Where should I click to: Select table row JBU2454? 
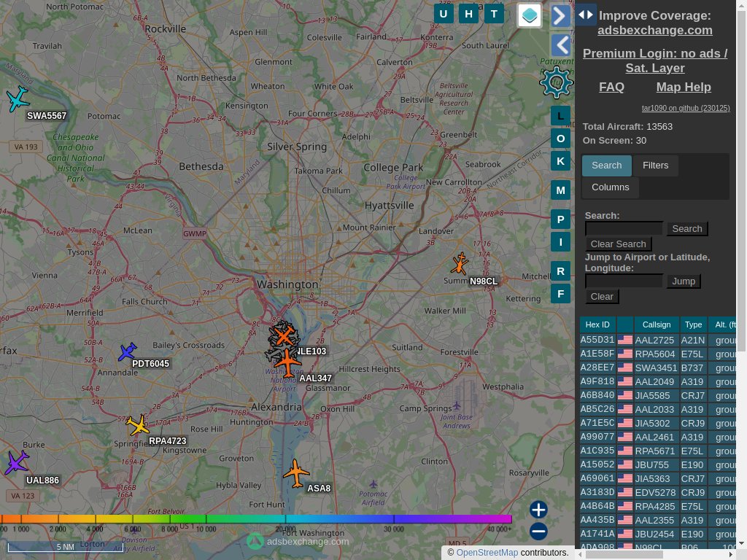tap(658, 534)
